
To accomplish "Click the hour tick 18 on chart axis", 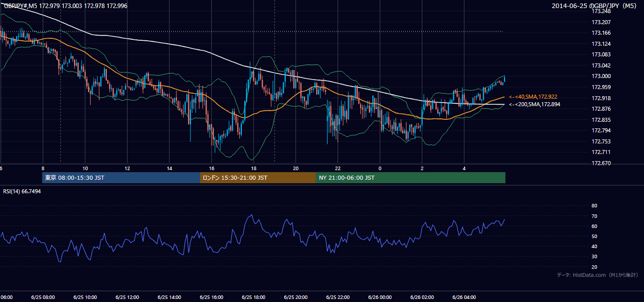I will point(253,168).
